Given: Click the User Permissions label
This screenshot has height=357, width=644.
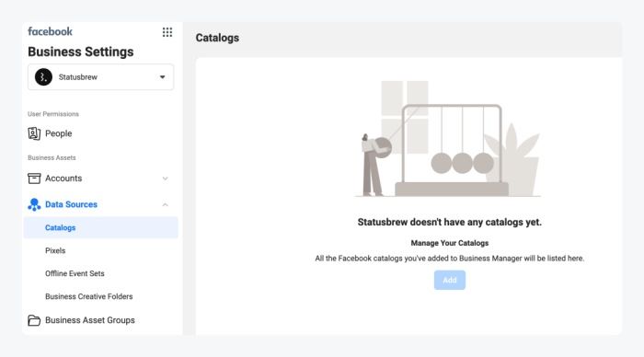Looking at the screenshot, I should (x=53, y=114).
